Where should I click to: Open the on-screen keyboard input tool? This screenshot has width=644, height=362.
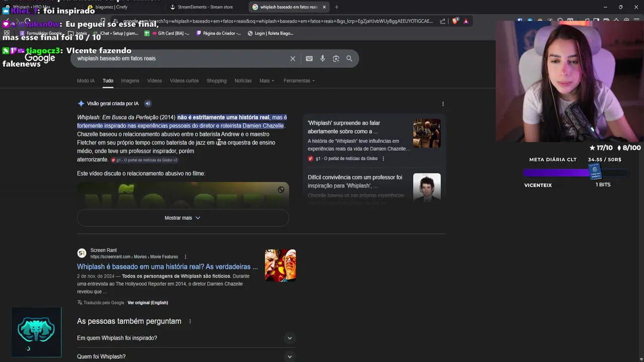(x=309, y=58)
